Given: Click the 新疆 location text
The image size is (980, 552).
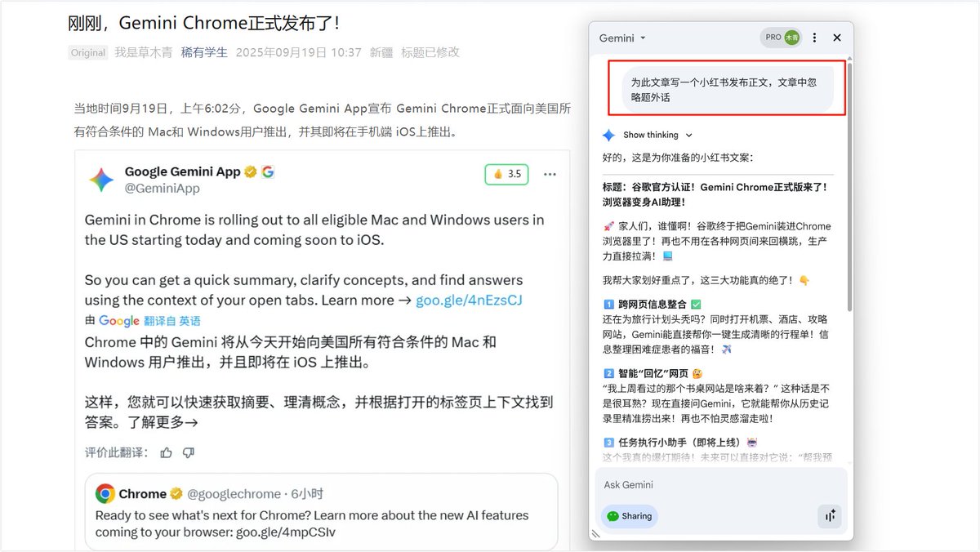Looking at the screenshot, I should 381,52.
